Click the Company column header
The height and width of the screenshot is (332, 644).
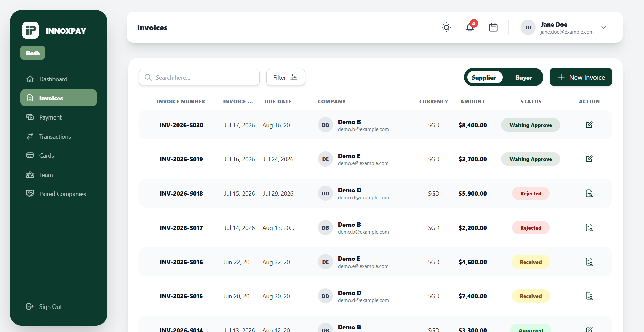[x=332, y=101]
